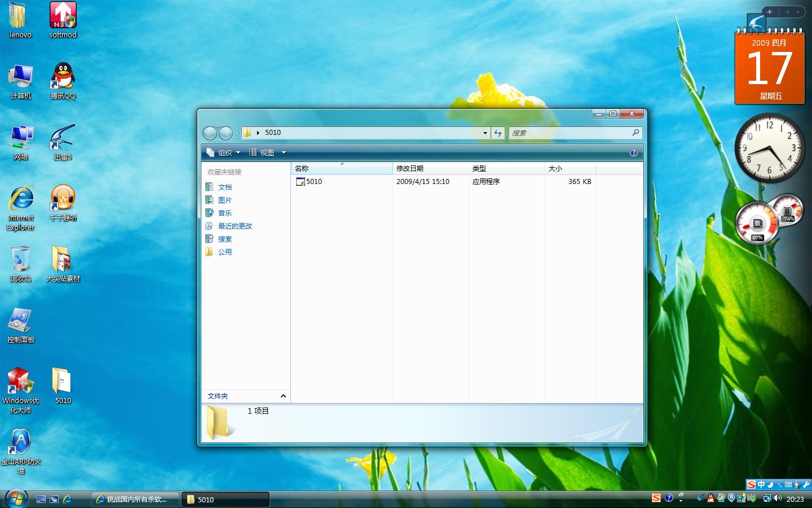Viewport: 812px width, 508px height.
Task: Sort by 修改日期 column header
Action: tap(431, 168)
